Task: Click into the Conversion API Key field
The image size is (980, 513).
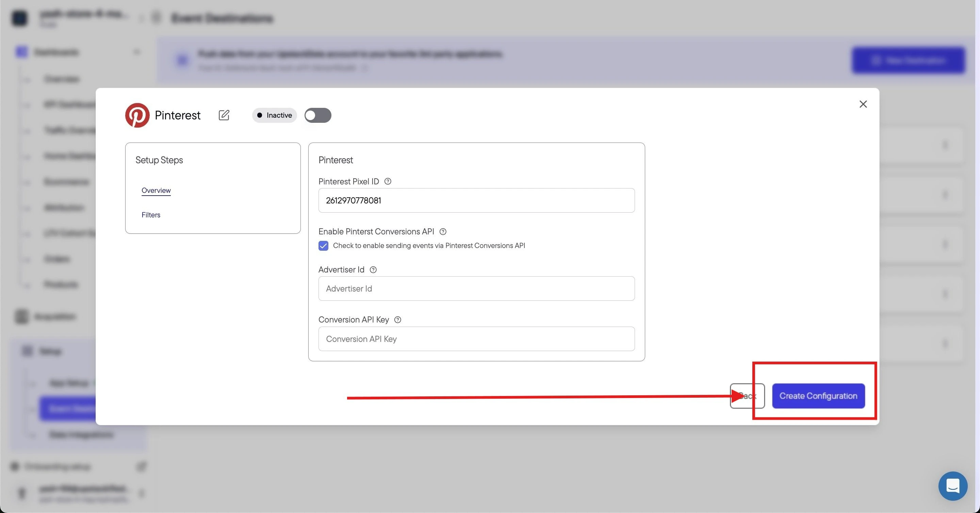Action: click(x=476, y=339)
